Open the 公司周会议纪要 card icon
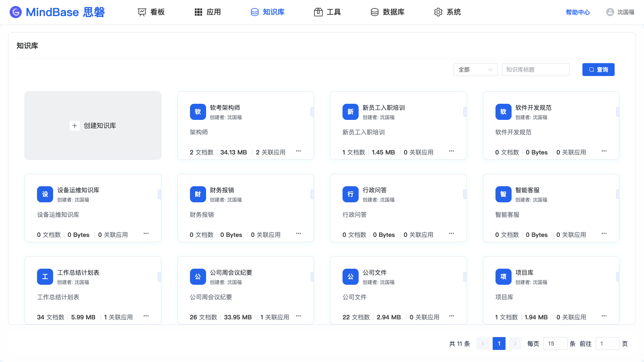 (198, 277)
